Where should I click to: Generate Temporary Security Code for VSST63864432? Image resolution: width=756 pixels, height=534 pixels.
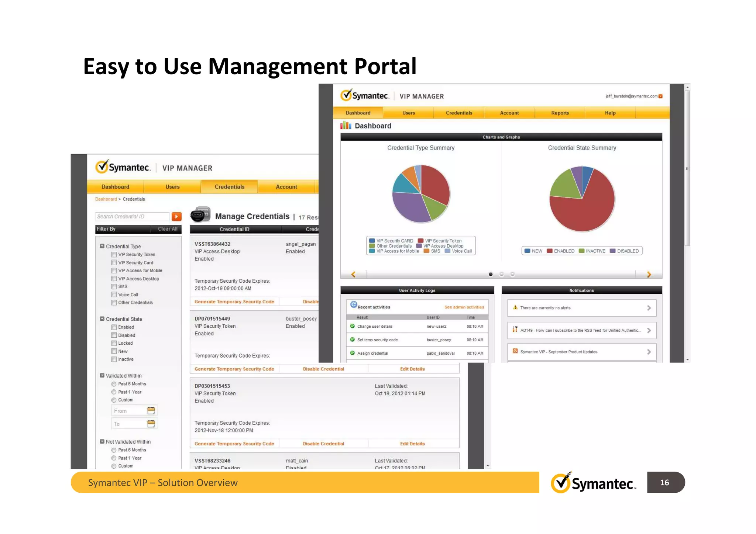pyautogui.click(x=234, y=302)
